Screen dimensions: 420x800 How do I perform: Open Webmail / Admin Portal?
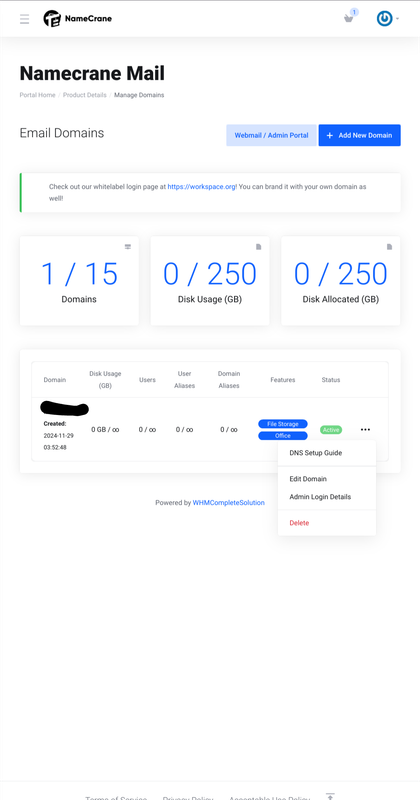pos(271,135)
